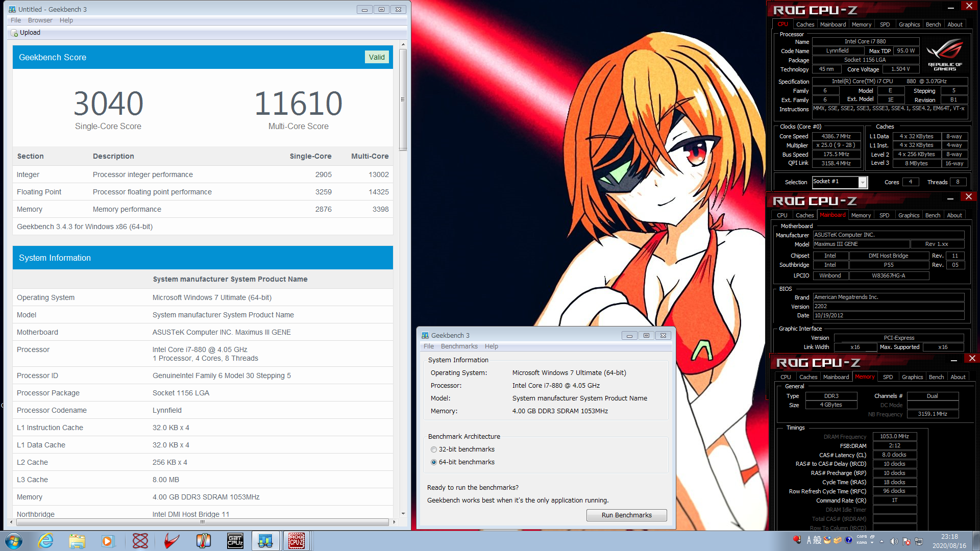Viewport: 980px width, 551px height.
Task: Open the Action Center flag icon
Action: point(906,541)
